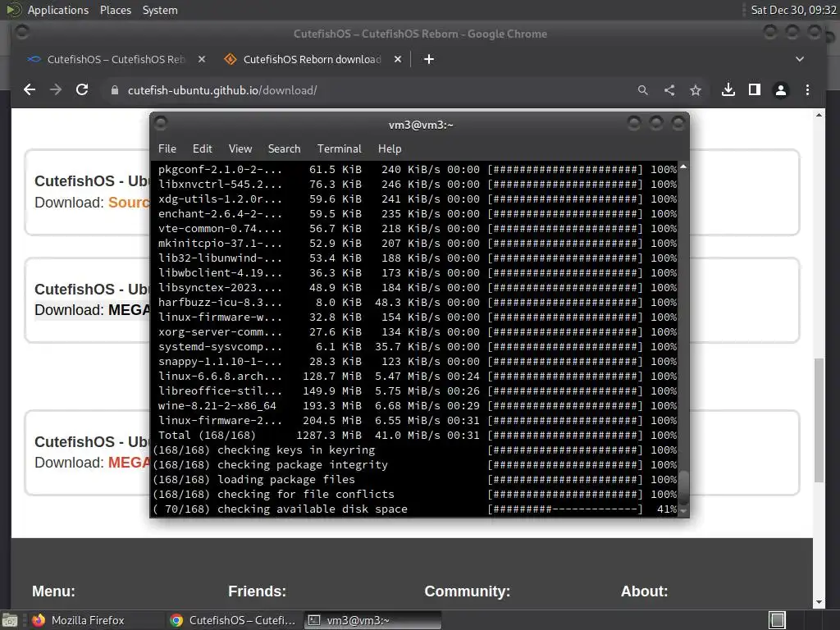This screenshot has width=840, height=630.
Task: Open Chrome zoom magnifier icon
Action: pos(643,90)
